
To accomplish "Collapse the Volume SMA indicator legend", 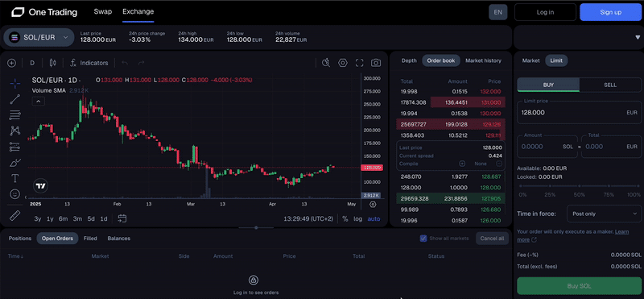I will [38, 101].
